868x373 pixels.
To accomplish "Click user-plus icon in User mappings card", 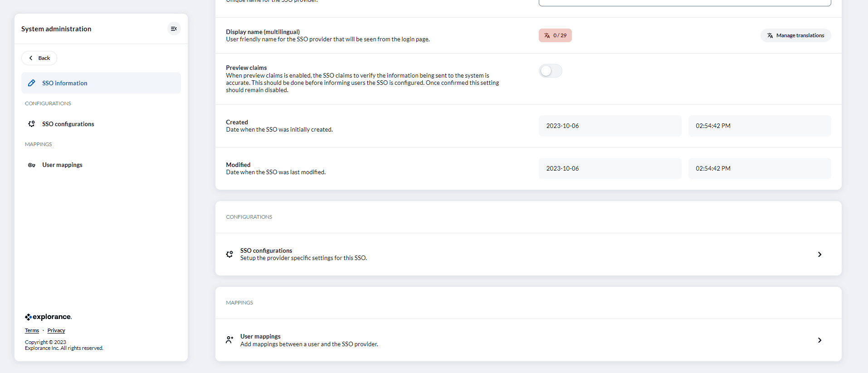I will (x=229, y=340).
